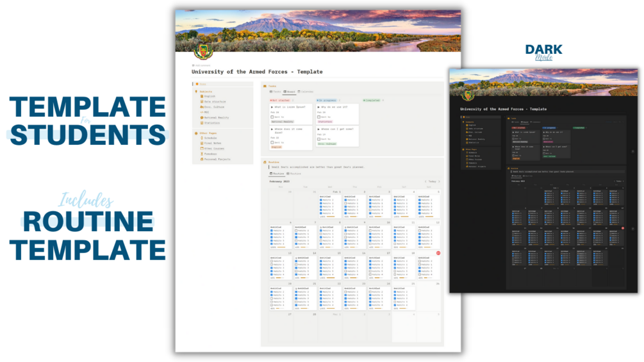This screenshot has height=362, width=644.
Task: Click the MIC code icon in light sidebar
Action: (202, 112)
